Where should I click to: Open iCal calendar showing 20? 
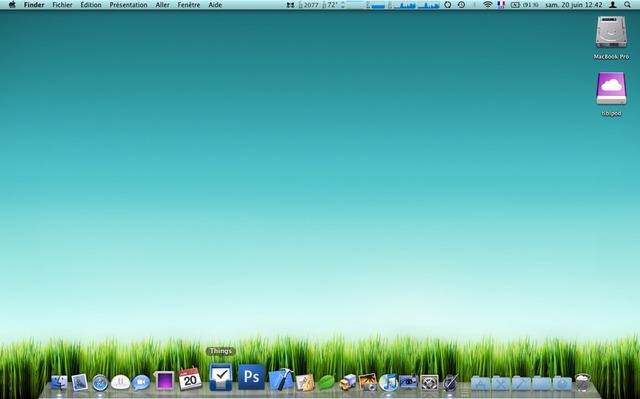[190, 379]
